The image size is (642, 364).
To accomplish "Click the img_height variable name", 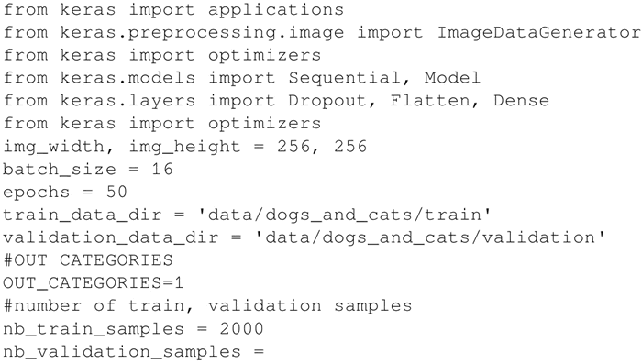I will point(184,147).
